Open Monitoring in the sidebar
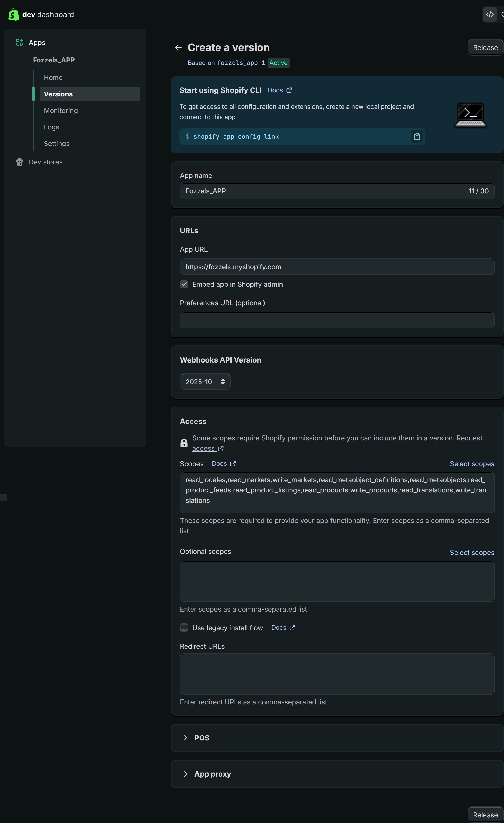This screenshot has height=823, width=504. [x=61, y=111]
